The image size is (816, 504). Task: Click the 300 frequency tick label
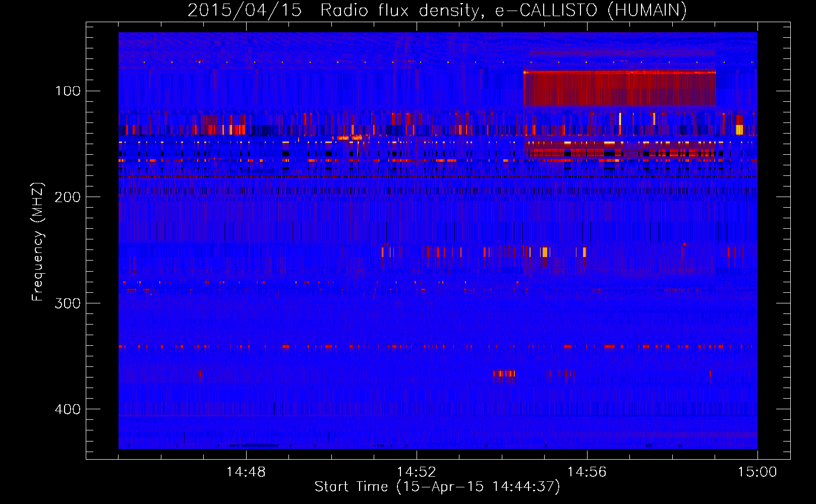point(68,303)
